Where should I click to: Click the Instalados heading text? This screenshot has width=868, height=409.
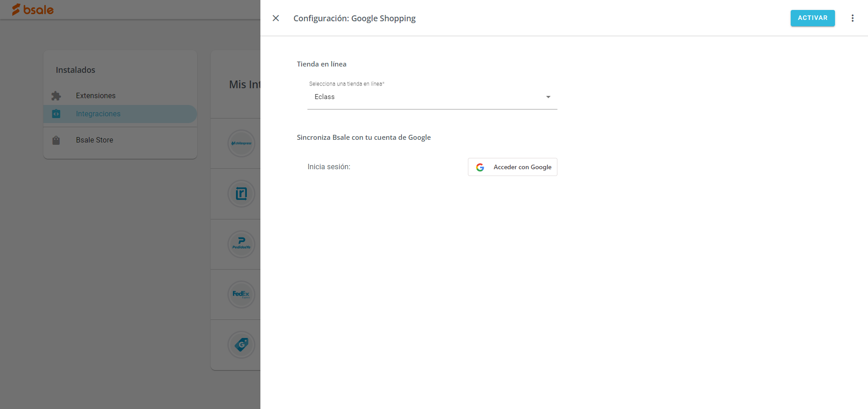(x=75, y=70)
